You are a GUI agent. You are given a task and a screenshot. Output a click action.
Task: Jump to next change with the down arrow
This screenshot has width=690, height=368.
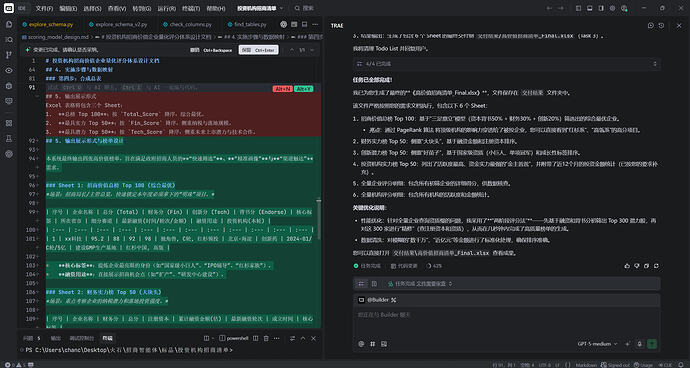(312, 50)
